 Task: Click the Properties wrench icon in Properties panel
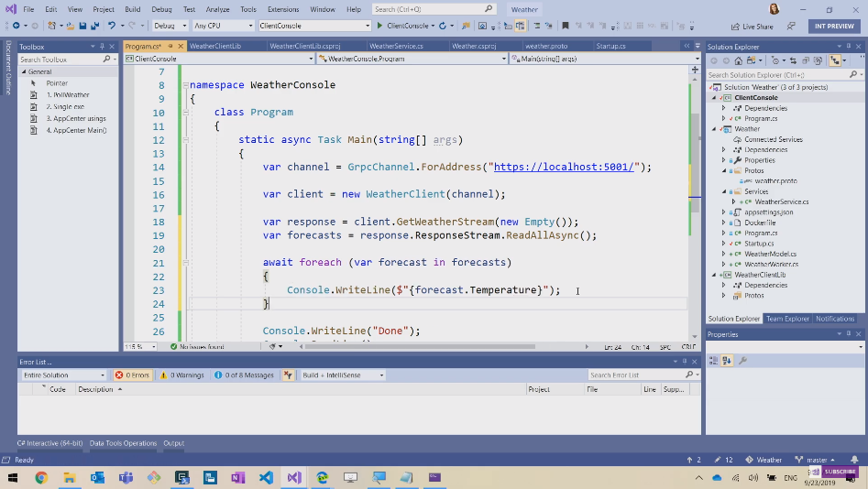pos(742,361)
